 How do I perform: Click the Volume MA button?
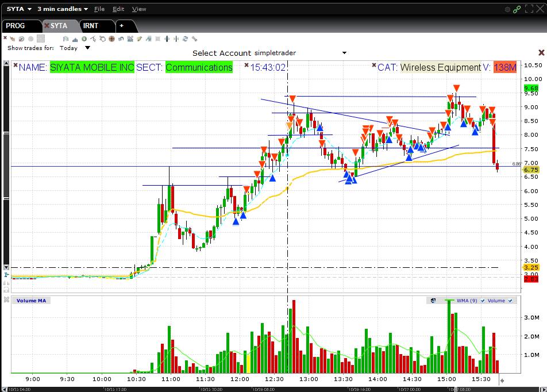30,300
